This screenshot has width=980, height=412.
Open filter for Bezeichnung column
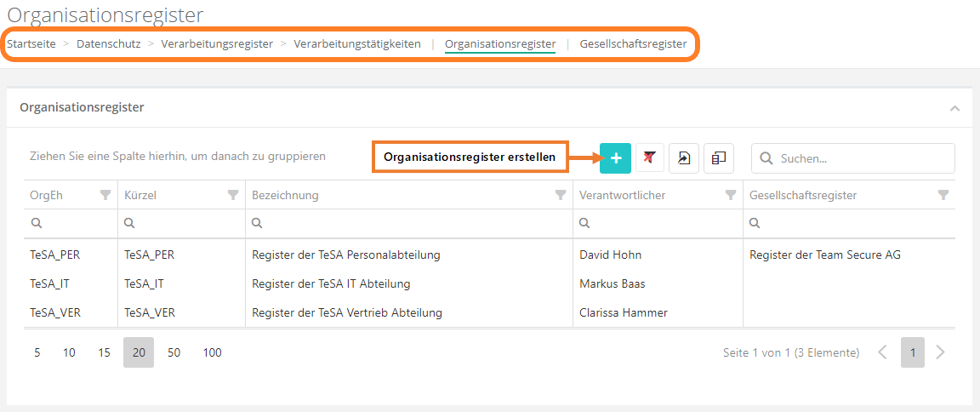(561, 195)
